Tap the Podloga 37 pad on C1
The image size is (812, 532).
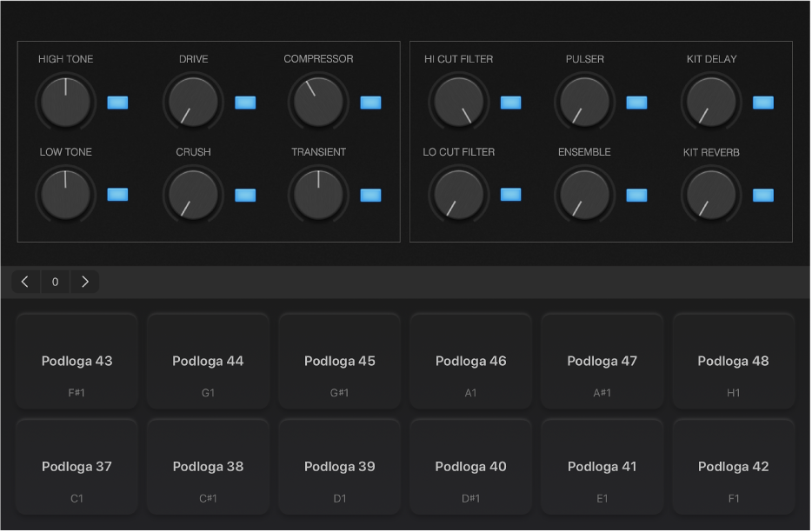(x=77, y=467)
